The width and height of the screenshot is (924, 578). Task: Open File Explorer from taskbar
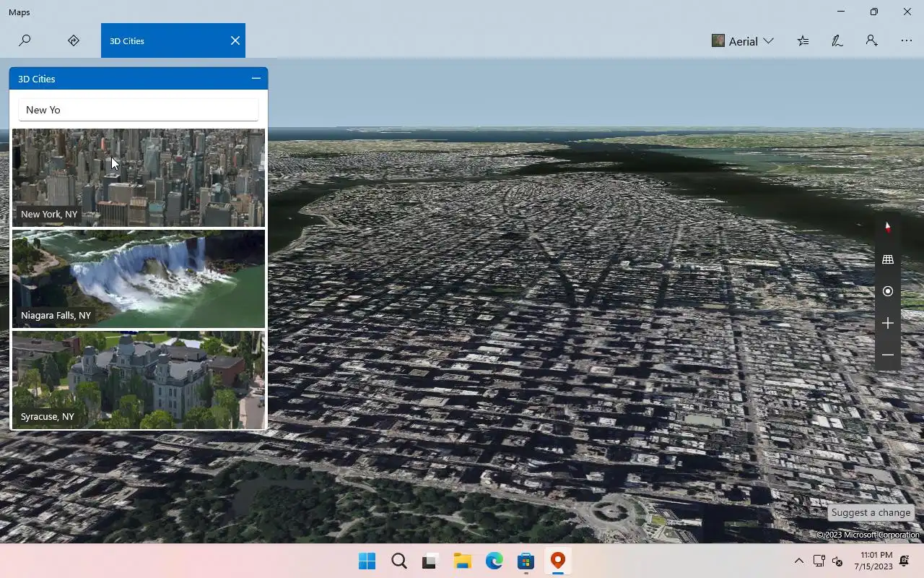tap(462, 561)
